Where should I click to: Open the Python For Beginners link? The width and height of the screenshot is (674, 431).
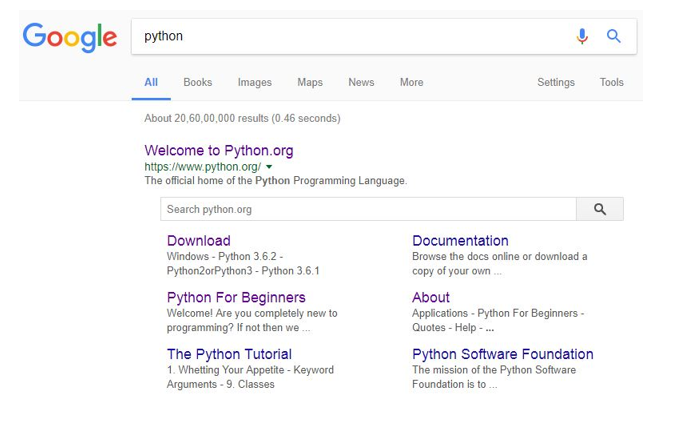236,297
